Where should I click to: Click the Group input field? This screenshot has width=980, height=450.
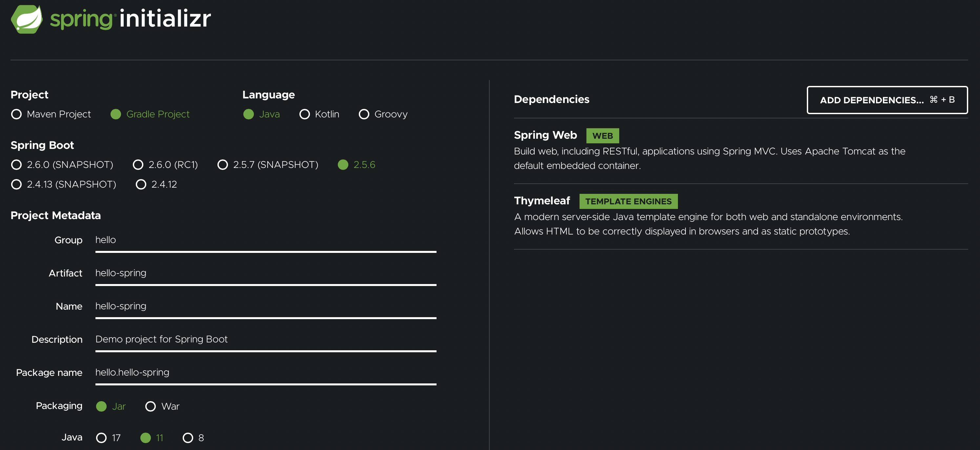pos(266,240)
